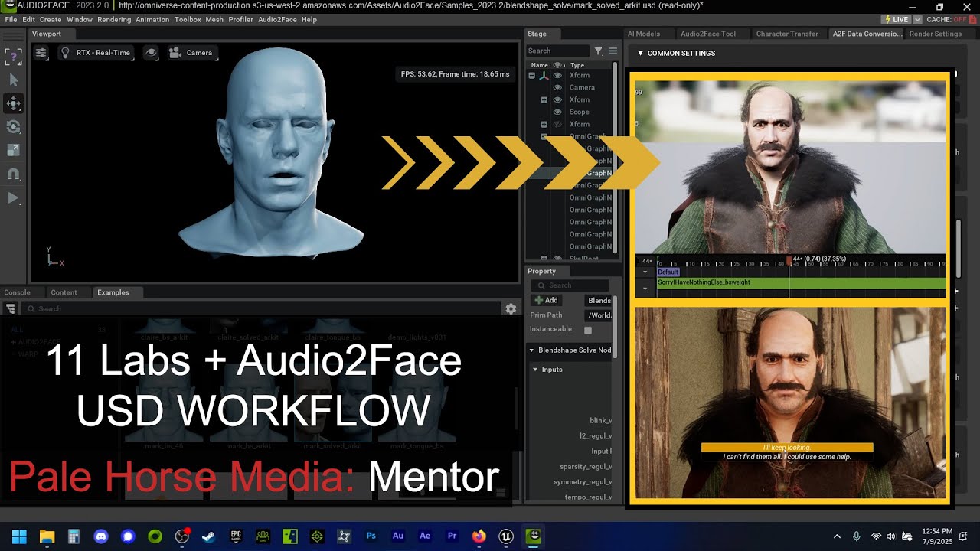The image size is (980, 551).
Task: Toggle the Snap magnet tool
Action: pyautogui.click(x=13, y=174)
